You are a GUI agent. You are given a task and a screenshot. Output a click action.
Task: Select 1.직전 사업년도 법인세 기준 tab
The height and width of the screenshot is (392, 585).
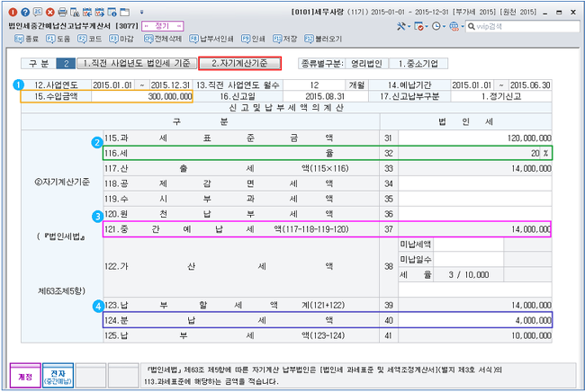pyautogui.click(x=137, y=63)
